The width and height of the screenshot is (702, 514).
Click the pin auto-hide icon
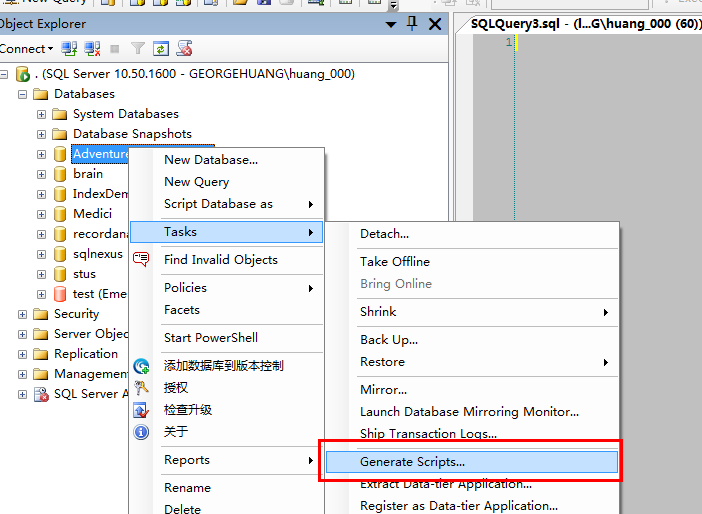(412, 23)
